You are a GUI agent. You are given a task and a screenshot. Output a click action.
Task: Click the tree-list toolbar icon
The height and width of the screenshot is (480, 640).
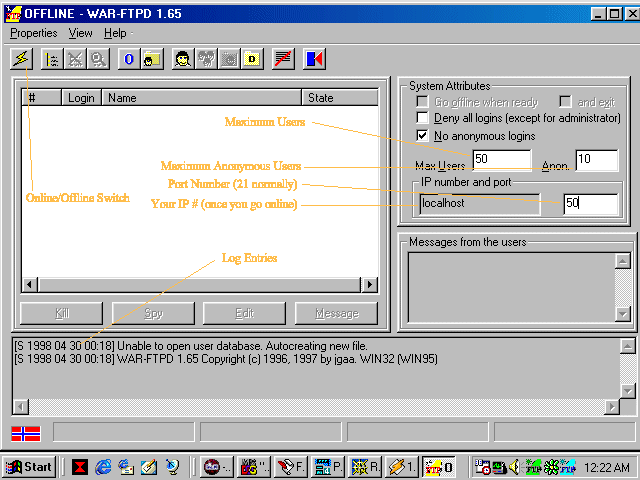52,59
